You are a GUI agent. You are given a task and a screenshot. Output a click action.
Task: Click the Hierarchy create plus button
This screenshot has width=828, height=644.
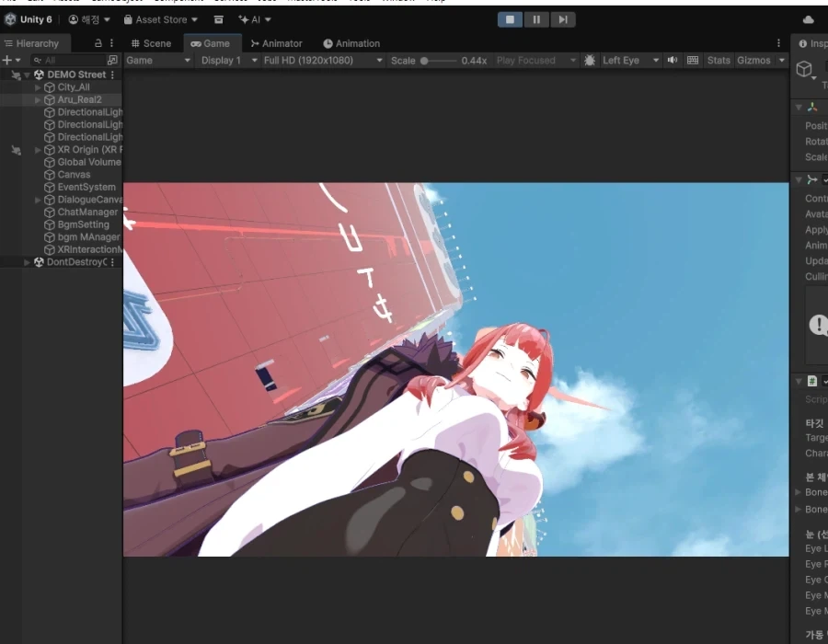pyautogui.click(x=7, y=60)
